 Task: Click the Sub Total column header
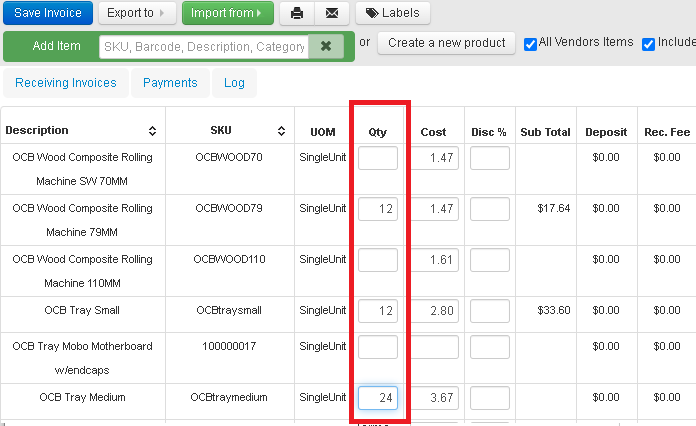point(546,132)
